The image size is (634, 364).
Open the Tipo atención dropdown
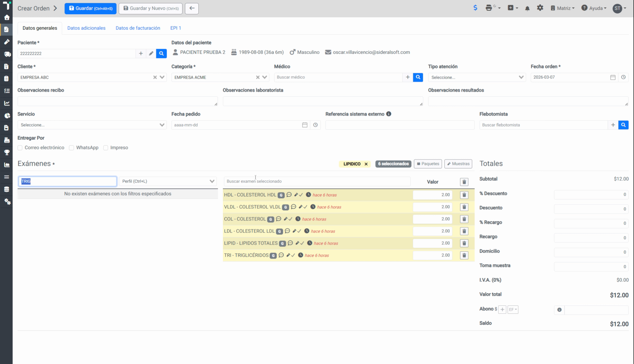(477, 77)
